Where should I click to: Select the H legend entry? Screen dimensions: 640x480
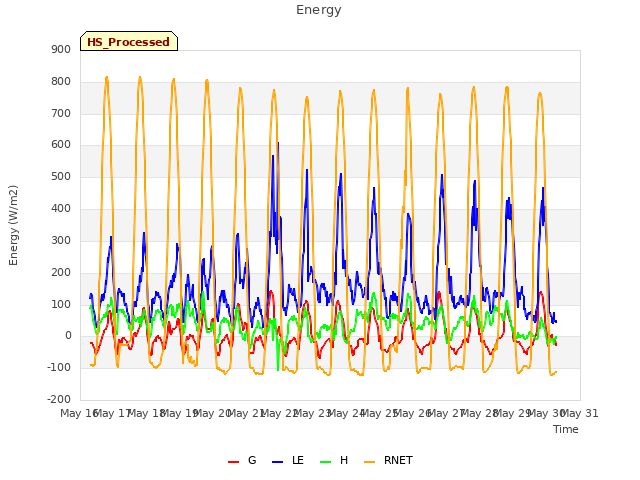tap(344, 460)
